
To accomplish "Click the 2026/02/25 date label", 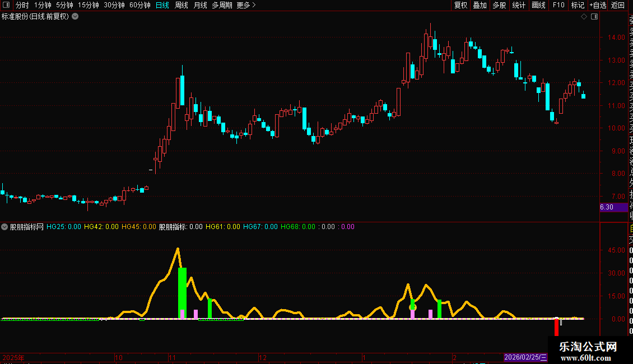I will [525, 357].
